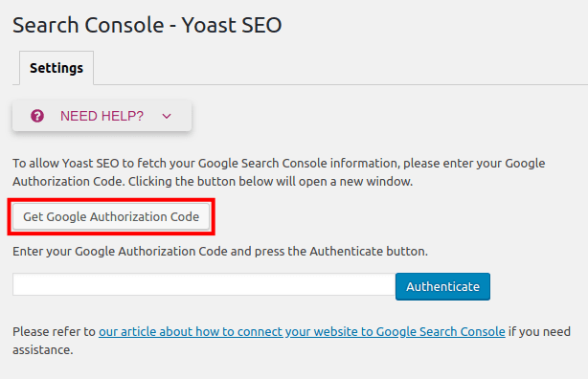Click the 'Google Search Console' words in the link
This screenshot has height=379, width=588.
(441, 331)
